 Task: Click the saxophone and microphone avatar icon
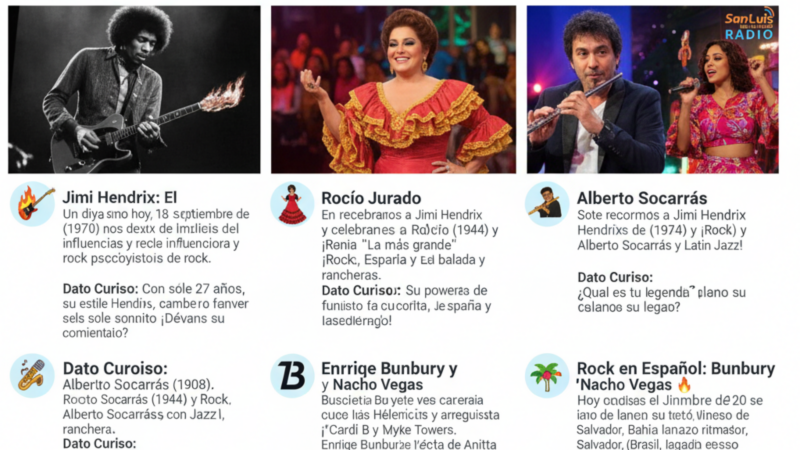(x=32, y=376)
